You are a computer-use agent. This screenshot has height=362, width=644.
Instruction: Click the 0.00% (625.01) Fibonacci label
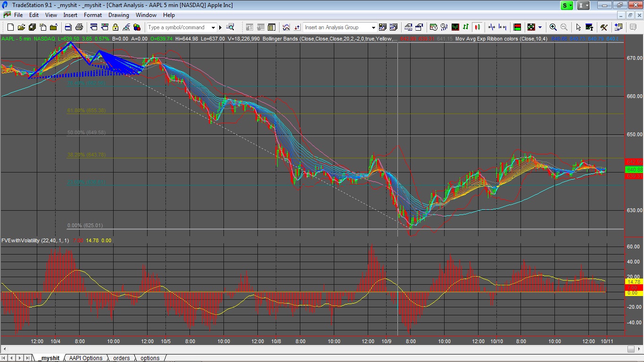85,225
